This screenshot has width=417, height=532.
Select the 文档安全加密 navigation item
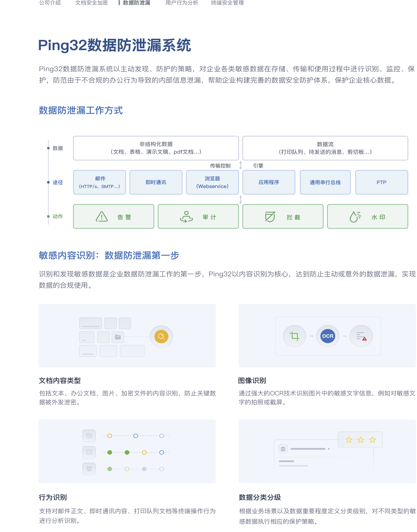tap(91, 3)
